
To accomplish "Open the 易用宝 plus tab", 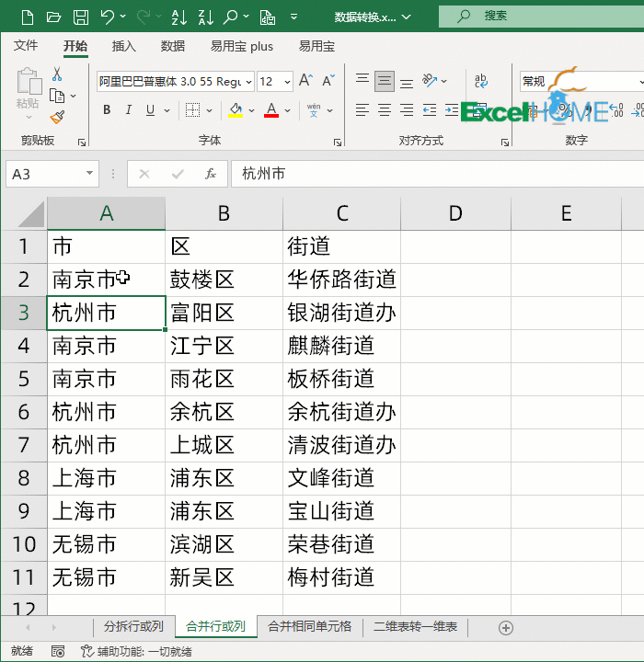I will 242,46.
